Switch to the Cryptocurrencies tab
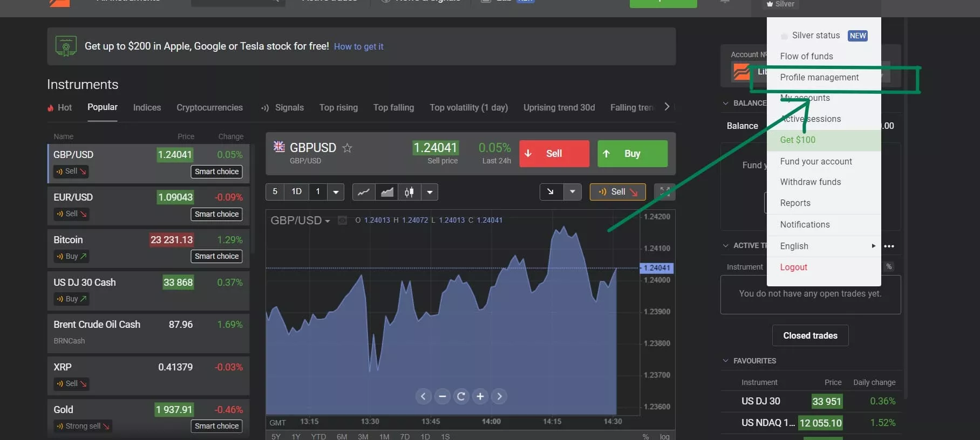 coord(209,107)
